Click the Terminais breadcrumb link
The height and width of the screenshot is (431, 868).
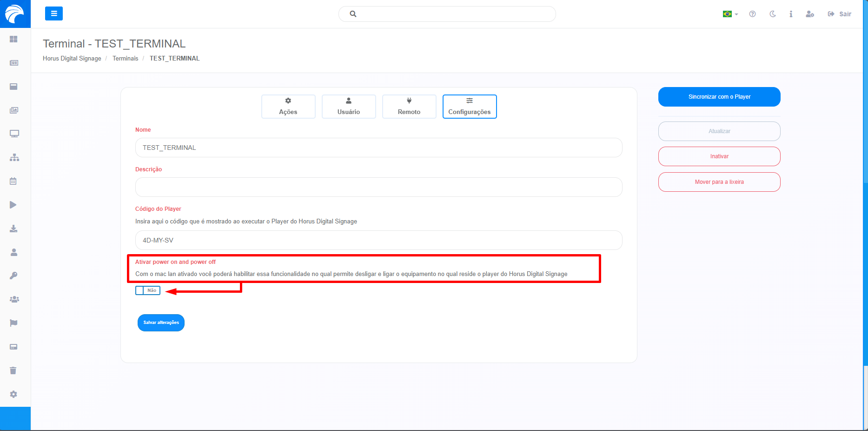tap(125, 58)
